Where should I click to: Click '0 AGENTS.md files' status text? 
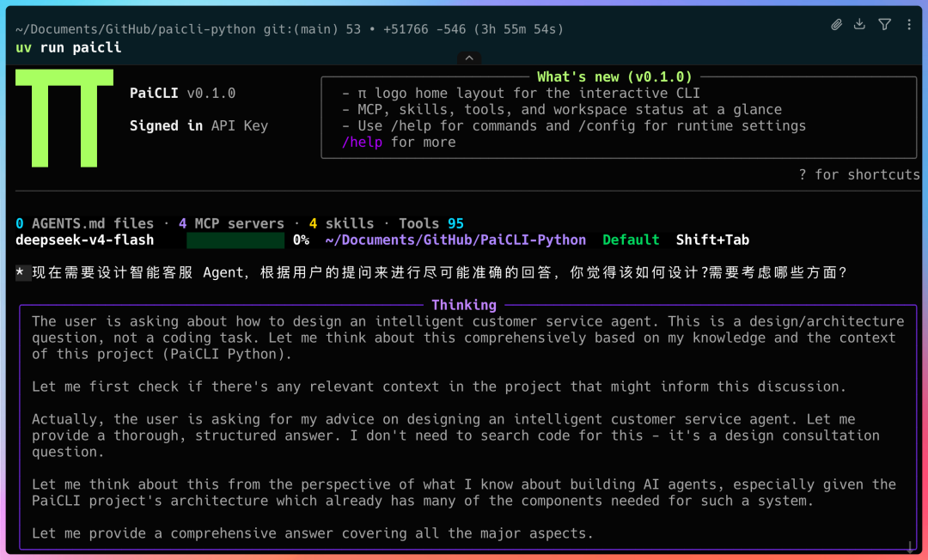[84, 223]
